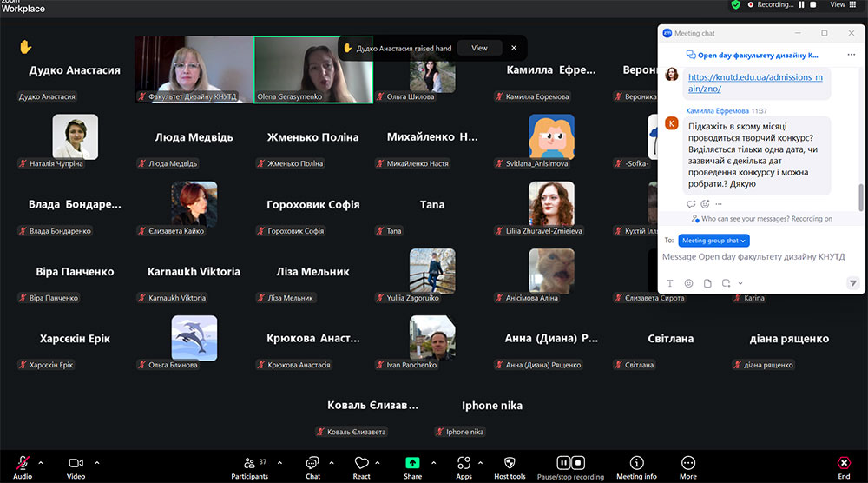Expand the Audio options arrow
This screenshot has height=483, width=868.
point(41,462)
